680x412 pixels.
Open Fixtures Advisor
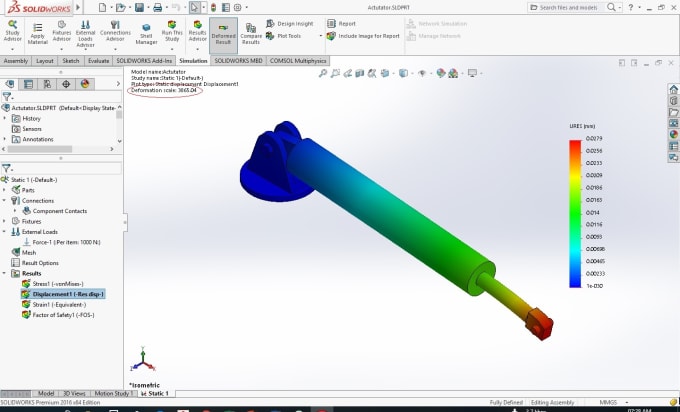(62, 31)
